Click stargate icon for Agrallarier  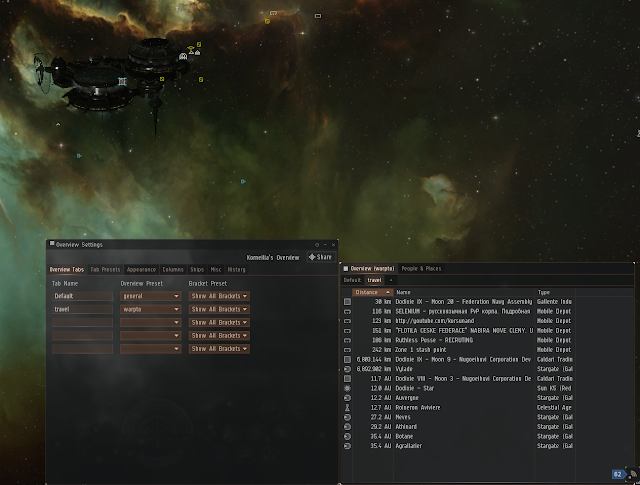347,446
